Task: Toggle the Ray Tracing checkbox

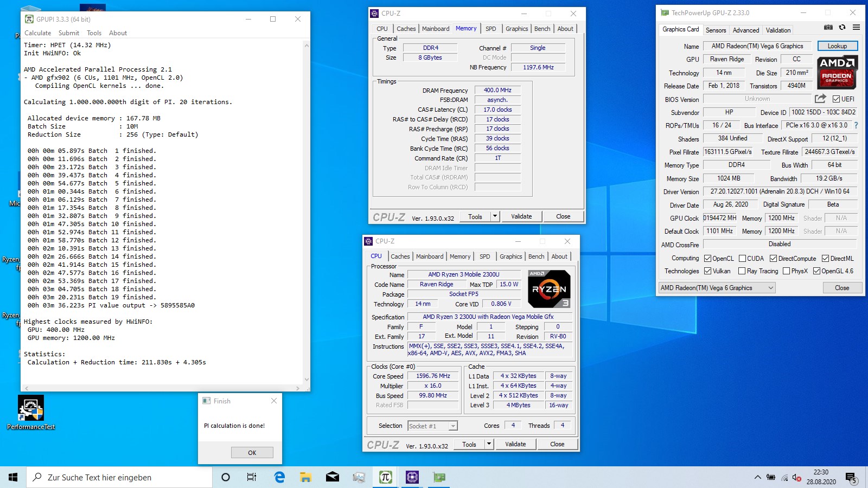Action: pyautogui.click(x=742, y=271)
